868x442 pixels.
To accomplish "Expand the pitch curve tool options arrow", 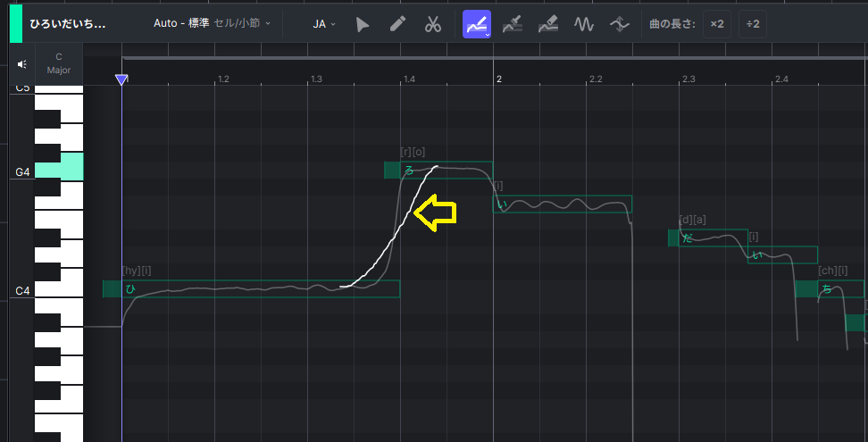I will coord(488,34).
